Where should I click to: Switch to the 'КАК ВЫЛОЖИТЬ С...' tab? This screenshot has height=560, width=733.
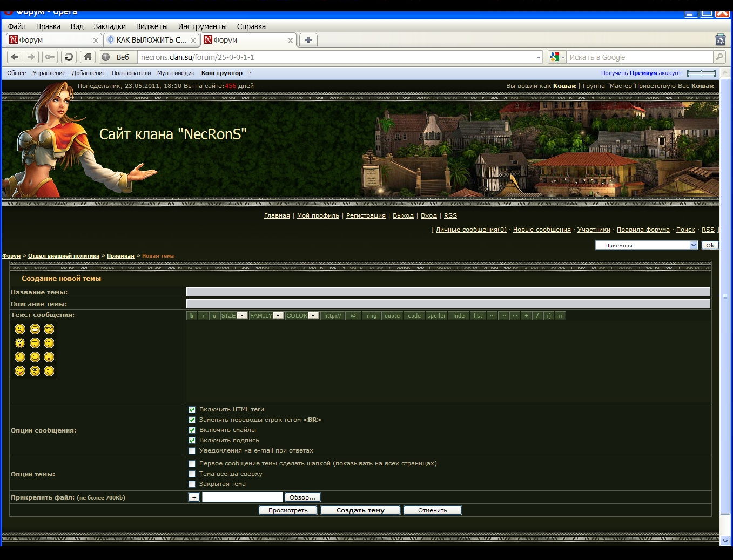click(151, 40)
